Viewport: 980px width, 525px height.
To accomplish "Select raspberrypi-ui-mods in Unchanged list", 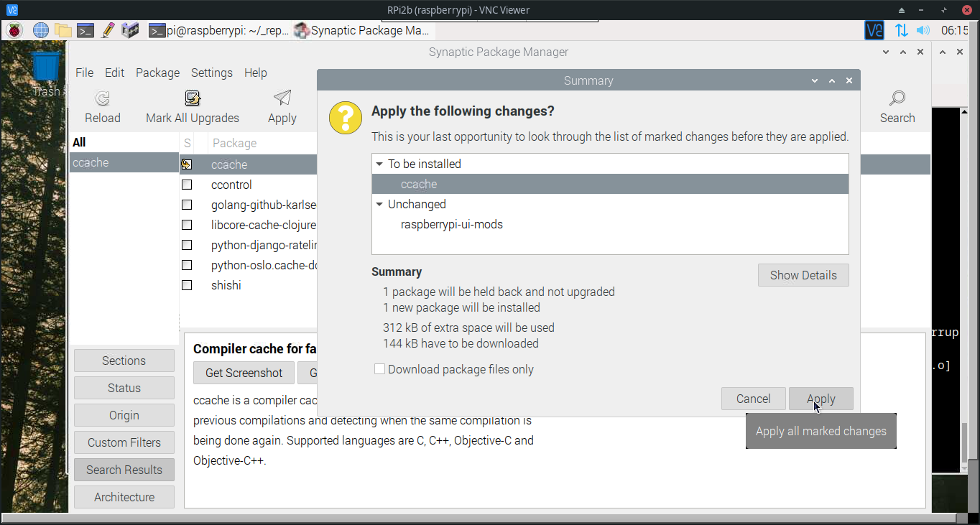I will click(610, 224).
